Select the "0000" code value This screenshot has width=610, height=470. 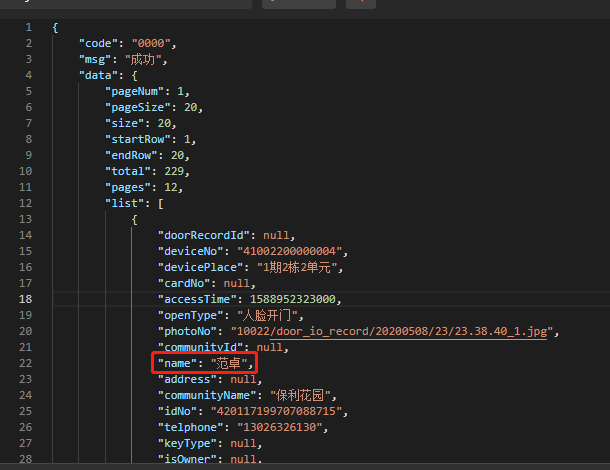[x=151, y=43]
